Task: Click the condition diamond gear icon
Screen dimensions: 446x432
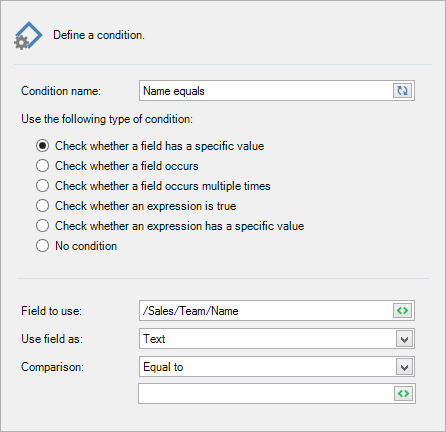Action: [28, 36]
